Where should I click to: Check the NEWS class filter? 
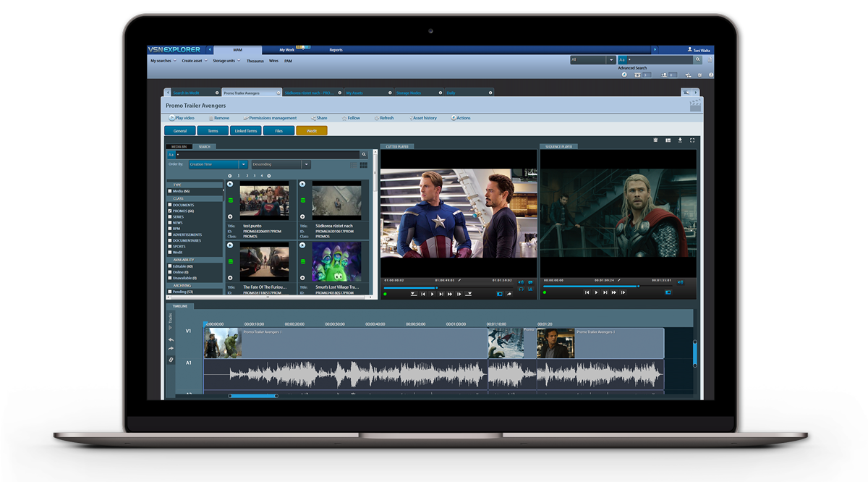pos(170,223)
